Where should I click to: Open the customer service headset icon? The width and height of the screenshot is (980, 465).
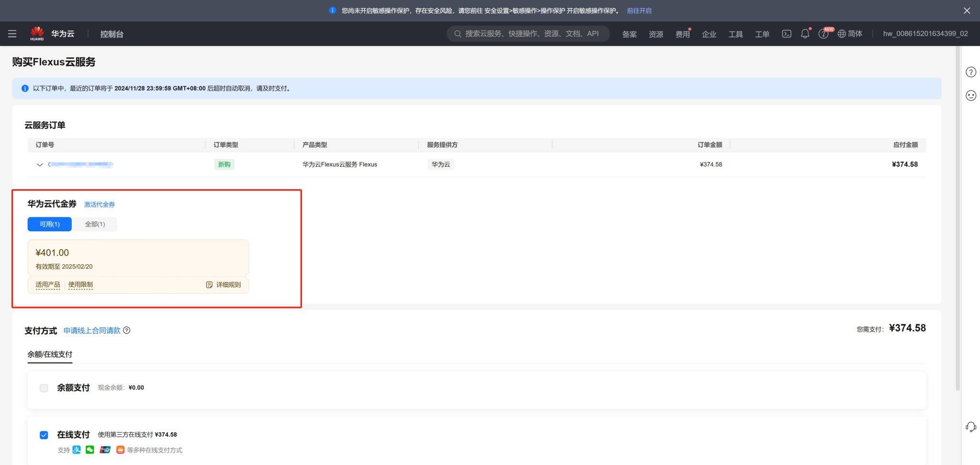970,427
